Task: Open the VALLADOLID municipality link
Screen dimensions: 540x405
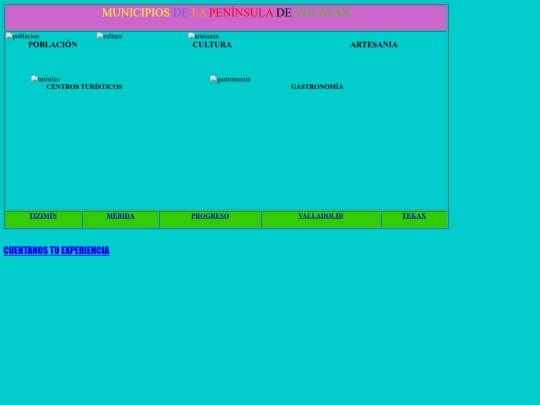Action: (321, 216)
